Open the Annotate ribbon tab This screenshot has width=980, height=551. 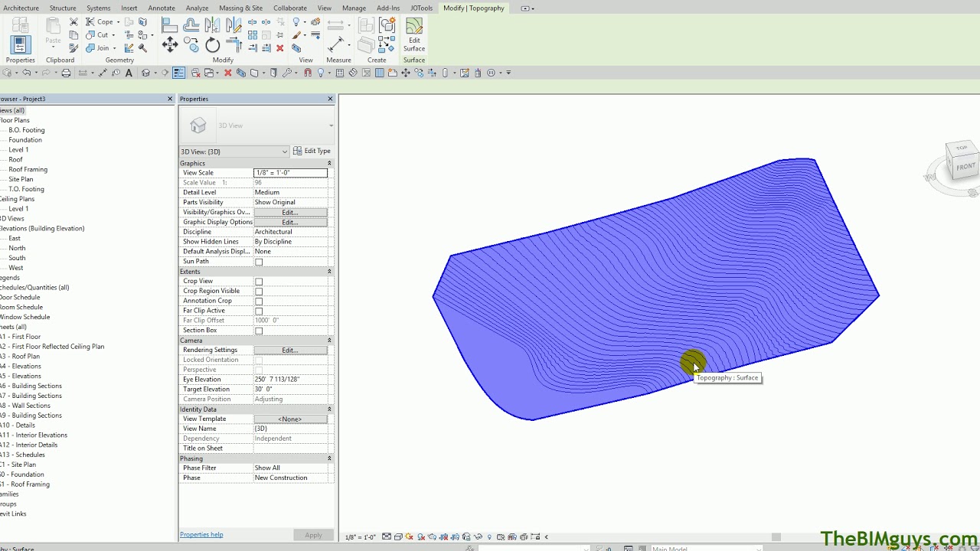click(162, 8)
